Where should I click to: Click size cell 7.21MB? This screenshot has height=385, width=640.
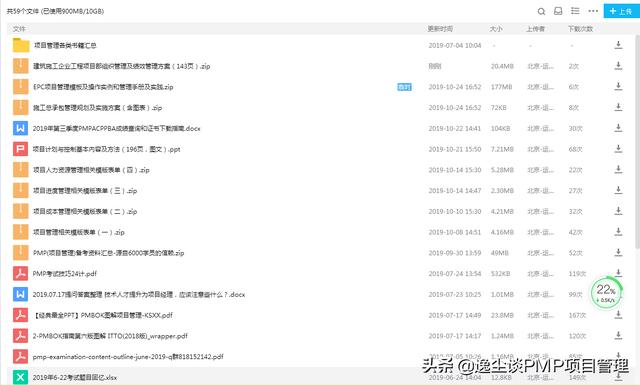tap(502, 149)
